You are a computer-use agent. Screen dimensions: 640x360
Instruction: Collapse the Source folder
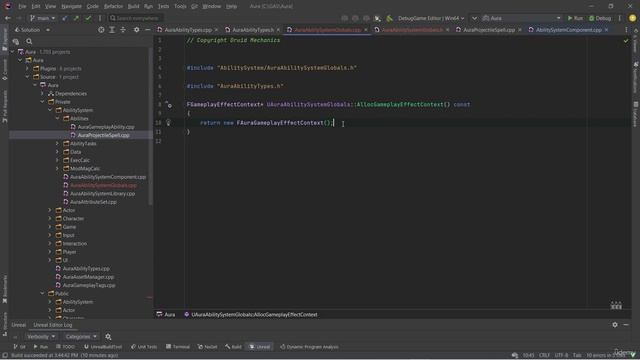(x=27, y=77)
